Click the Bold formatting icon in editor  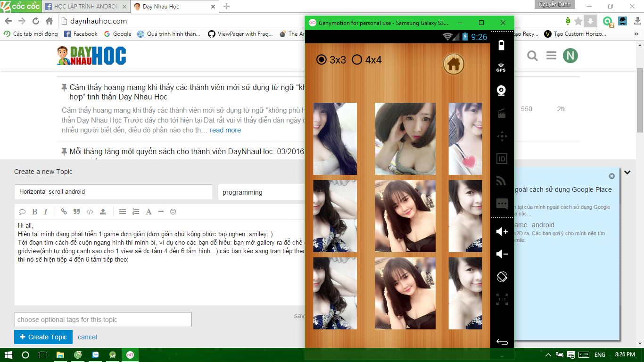(x=34, y=212)
